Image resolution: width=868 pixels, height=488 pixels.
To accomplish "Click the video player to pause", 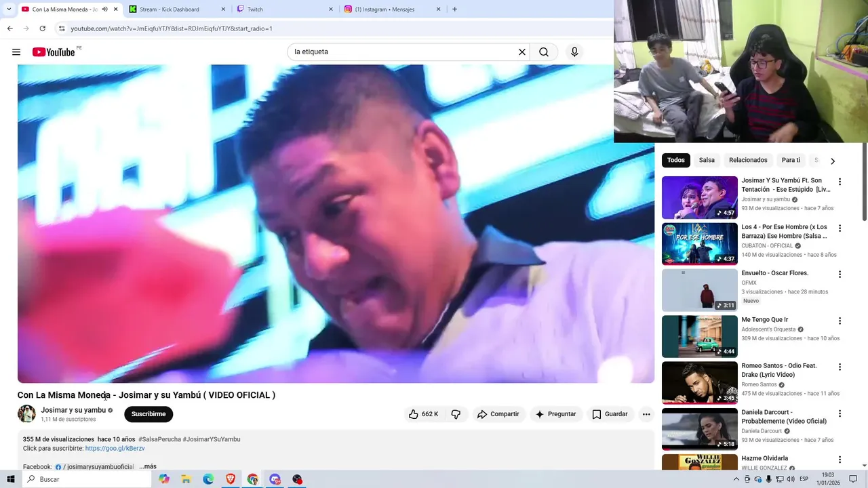I will tap(336, 224).
